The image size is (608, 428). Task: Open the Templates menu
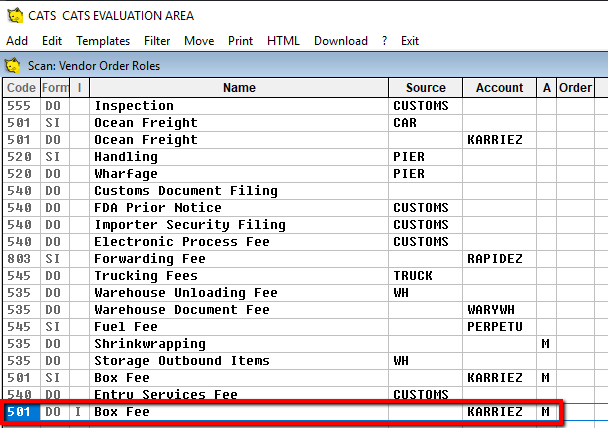[103, 41]
